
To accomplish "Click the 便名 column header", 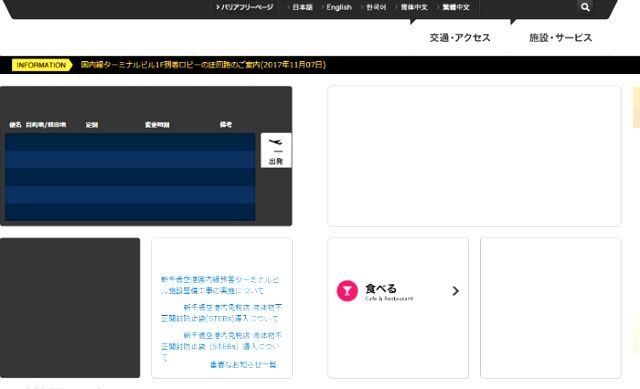I will tap(15, 124).
